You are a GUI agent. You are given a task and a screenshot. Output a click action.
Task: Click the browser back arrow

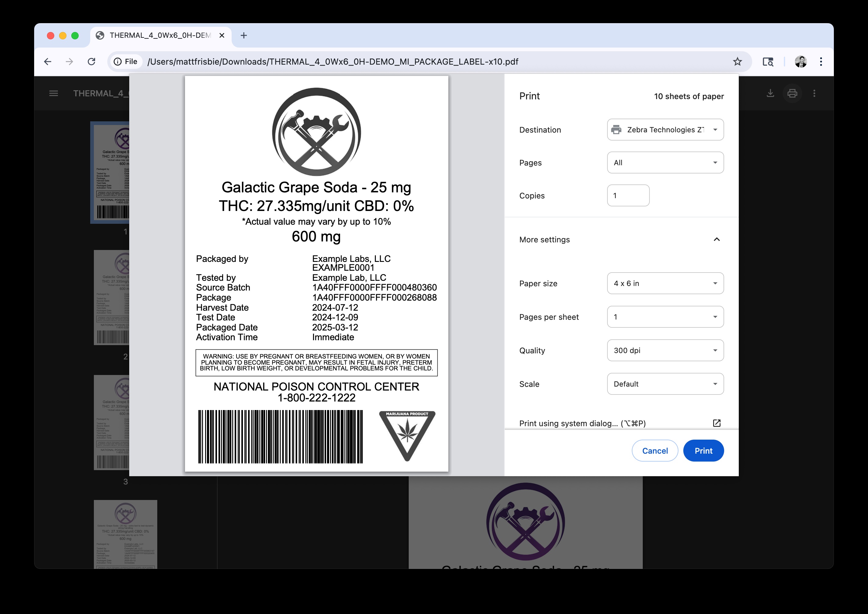coord(48,62)
